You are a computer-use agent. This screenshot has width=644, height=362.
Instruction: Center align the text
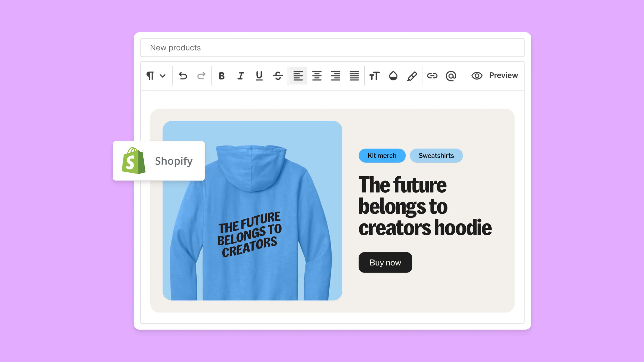pyautogui.click(x=317, y=76)
